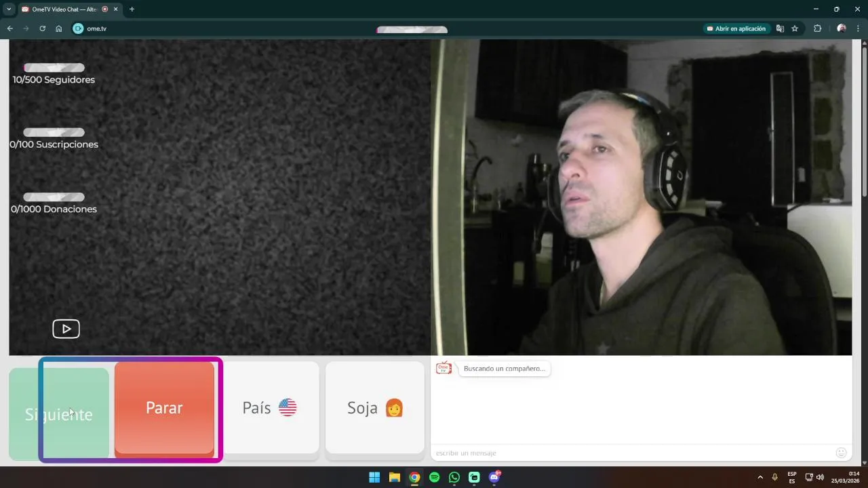Screen dimensions: 868x488
Task: Open File Explorer from the taskbar
Action: click(x=394, y=477)
